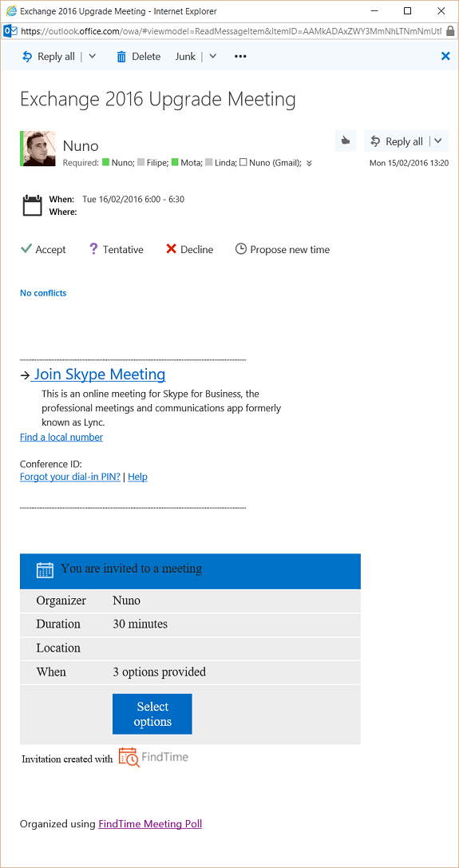The height and width of the screenshot is (868, 459).
Task: Click Nuno's sender profile photo
Action: click(39, 149)
